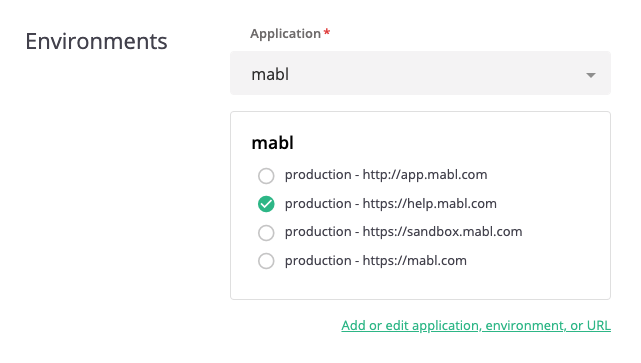Click the selected value mabl in the combo box
The height and width of the screenshot is (363, 641).
click(x=270, y=74)
